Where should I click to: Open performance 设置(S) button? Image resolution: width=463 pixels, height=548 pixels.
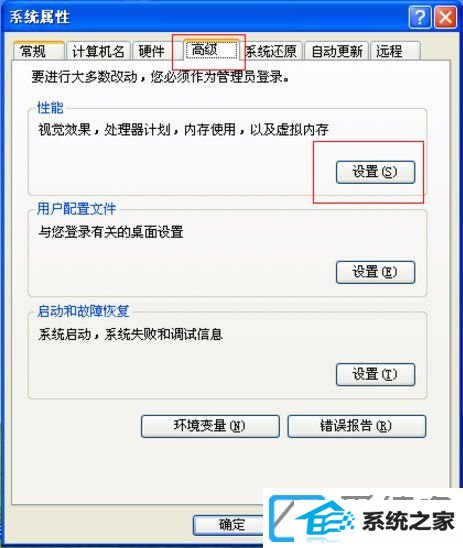coord(375,172)
